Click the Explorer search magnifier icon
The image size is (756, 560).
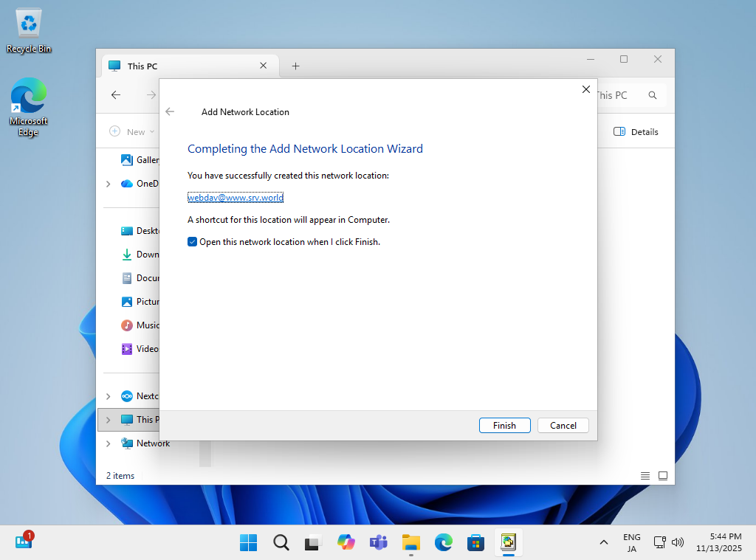click(653, 95)
